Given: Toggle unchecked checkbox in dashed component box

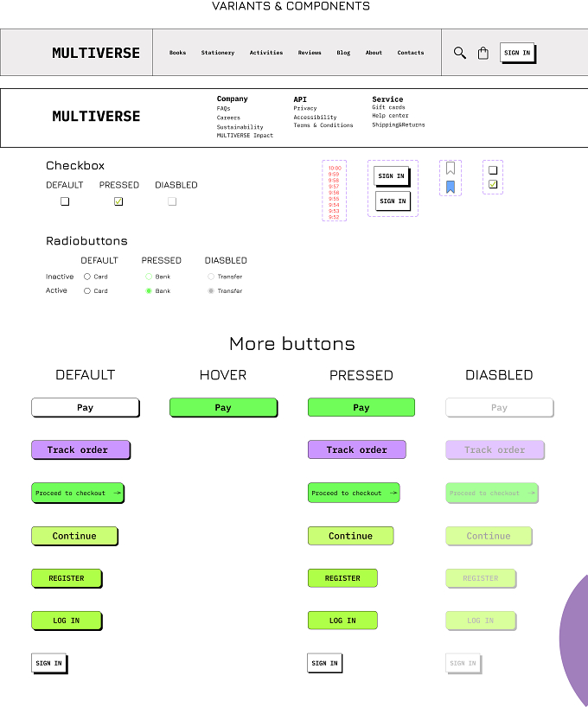Looking at the screenshot, I should pyautogui.click(x=493, y=170).
